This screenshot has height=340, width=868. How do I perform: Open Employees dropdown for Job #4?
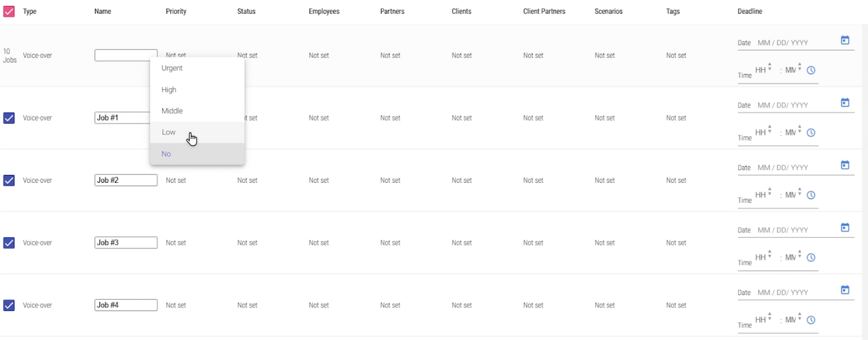pos(318,306)
